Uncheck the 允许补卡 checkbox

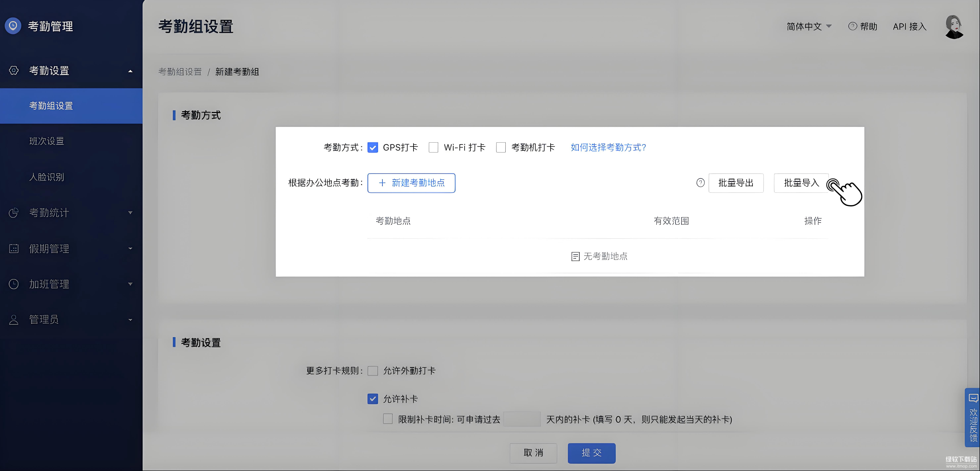coord(373,399)
